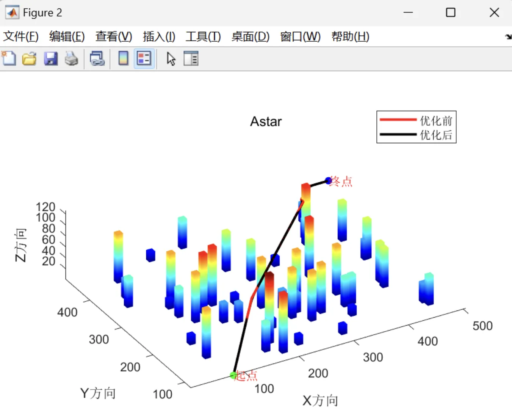
Task: Open the 帮助(H) menu
Action: pyautogui.click(x=350, y=36)
